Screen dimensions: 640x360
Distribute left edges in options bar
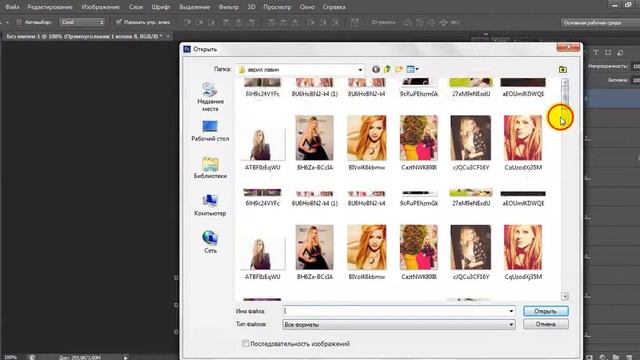311,22
